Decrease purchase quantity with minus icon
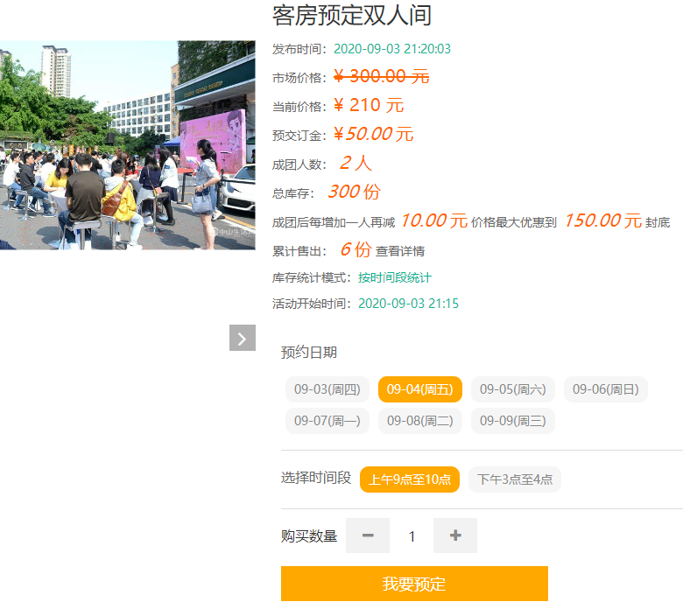Screen dimensions: 683x616 pyautogui.click(x=368, y=535)
